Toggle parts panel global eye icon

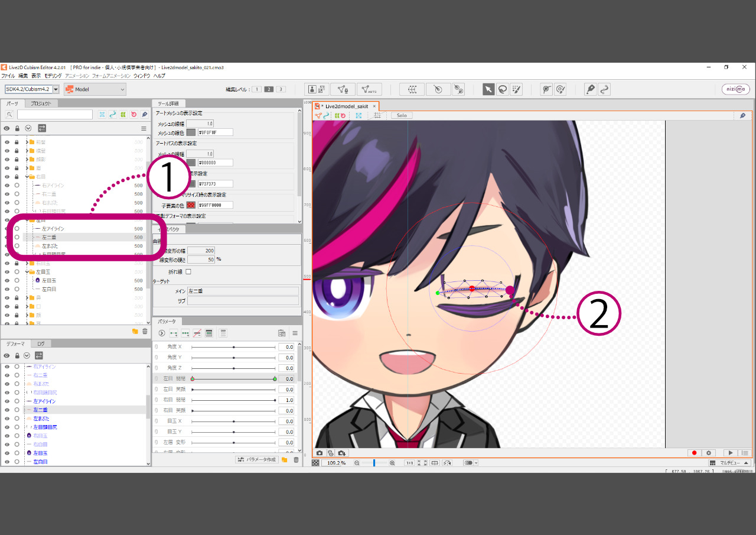(x=7, y=128)
